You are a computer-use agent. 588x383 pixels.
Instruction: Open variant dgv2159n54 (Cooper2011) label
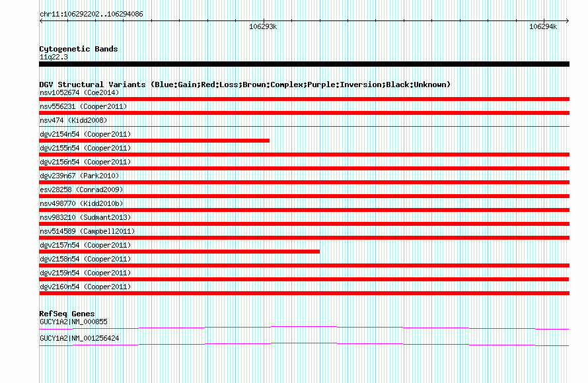[85, 273]
